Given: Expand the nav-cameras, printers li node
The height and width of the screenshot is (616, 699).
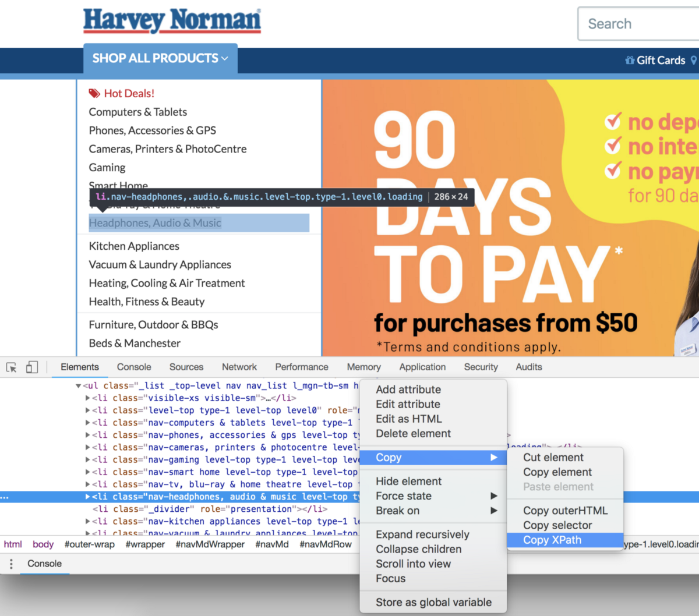Looking at the screenshot, I should [87, 447].
